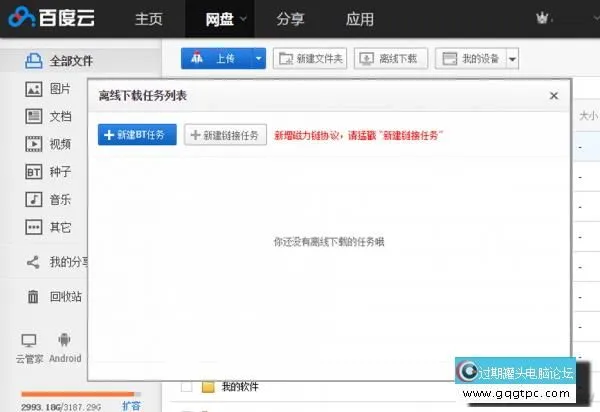Click the 回收站 trash icon
Screen dimensions: 600x412
[33, 296]
